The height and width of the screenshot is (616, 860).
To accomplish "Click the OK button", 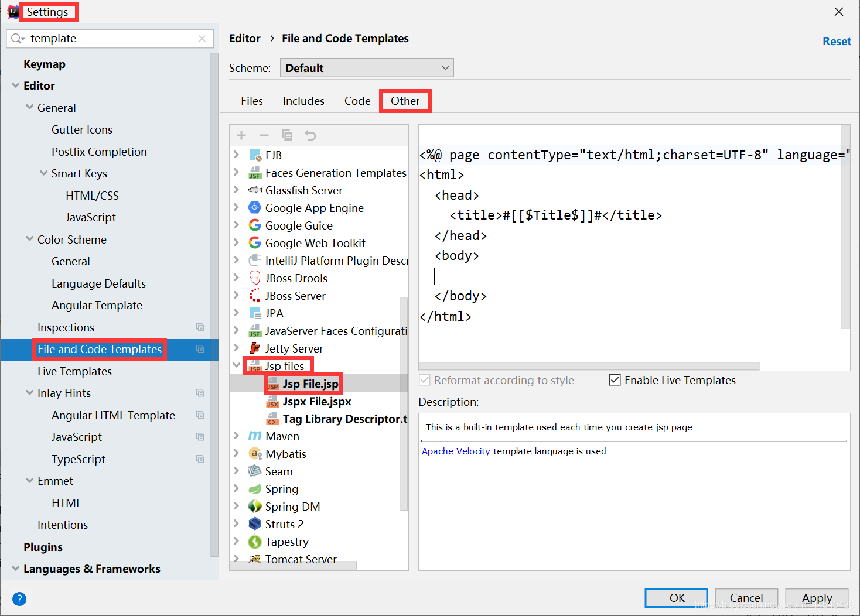I will (x=677, y=598).
